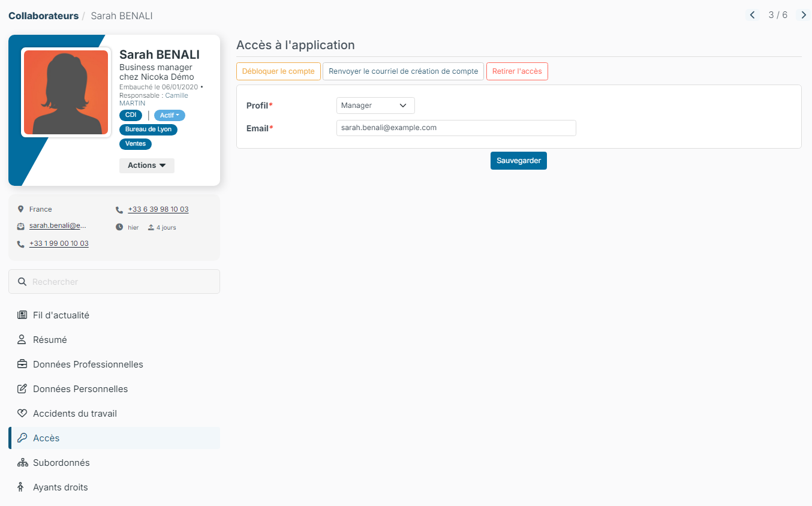Viewport: 812px width, 506px height.
Task: Click the edit icon beside Données Personnelles
Action: click(22, 389)
